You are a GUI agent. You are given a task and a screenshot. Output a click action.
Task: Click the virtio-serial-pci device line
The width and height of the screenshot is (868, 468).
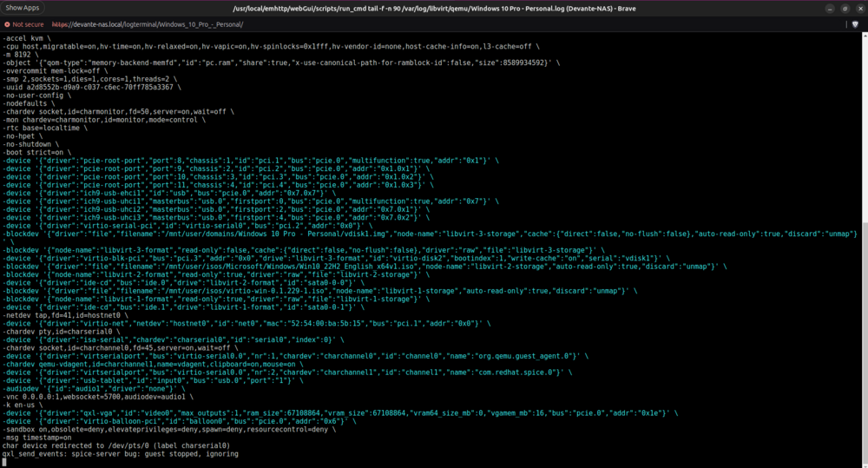[x=187, y=226]
